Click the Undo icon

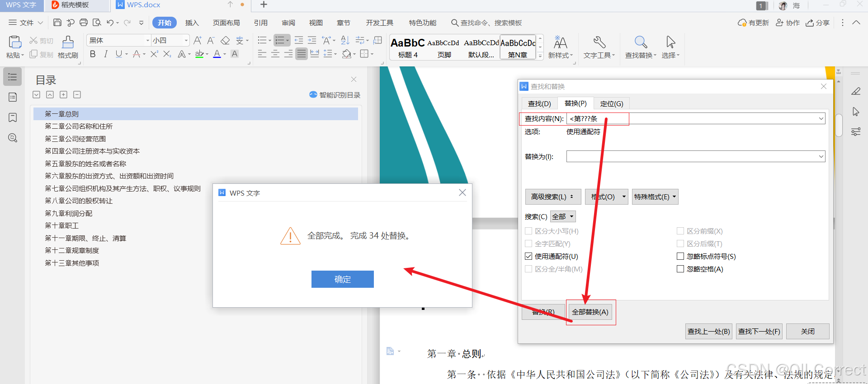click(x=110, y=23)
